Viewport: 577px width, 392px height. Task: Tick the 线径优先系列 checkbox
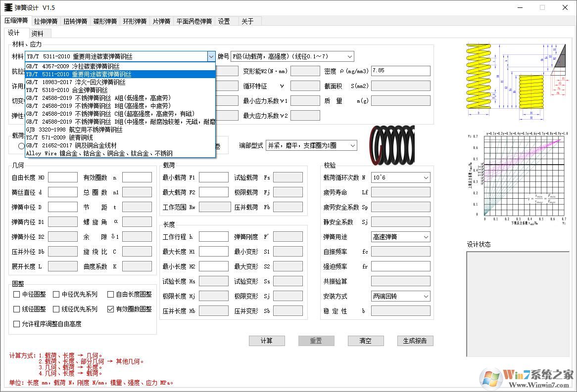[x=56, y=309]
